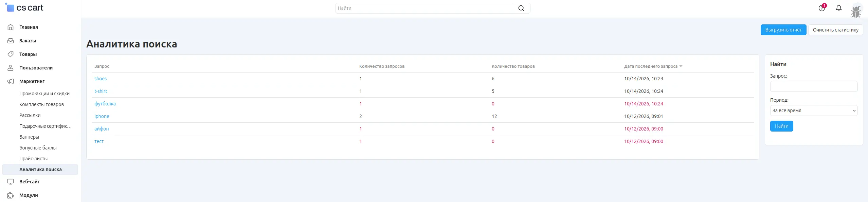Go to Баннеры submenu item
868x202 pixels.
(x=29, y=137)
